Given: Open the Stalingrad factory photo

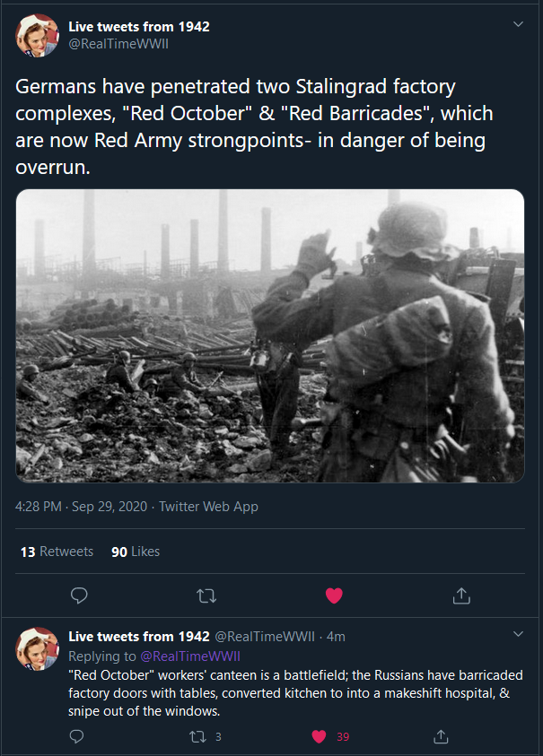Looking at the screenshot, I should point(270,335).
